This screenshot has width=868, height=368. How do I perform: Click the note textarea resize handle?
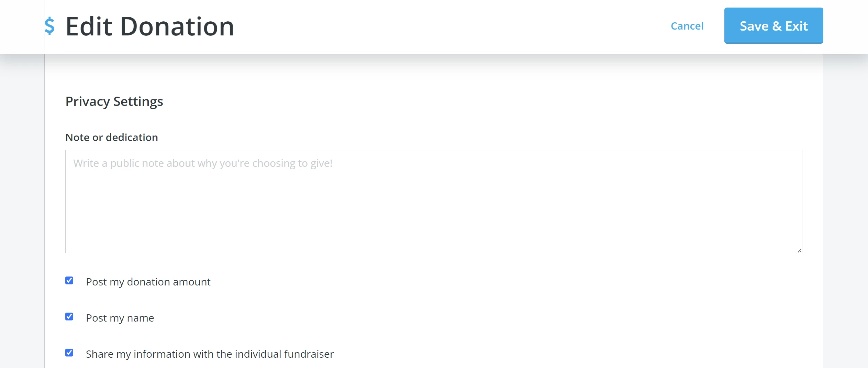pos(800,251)
